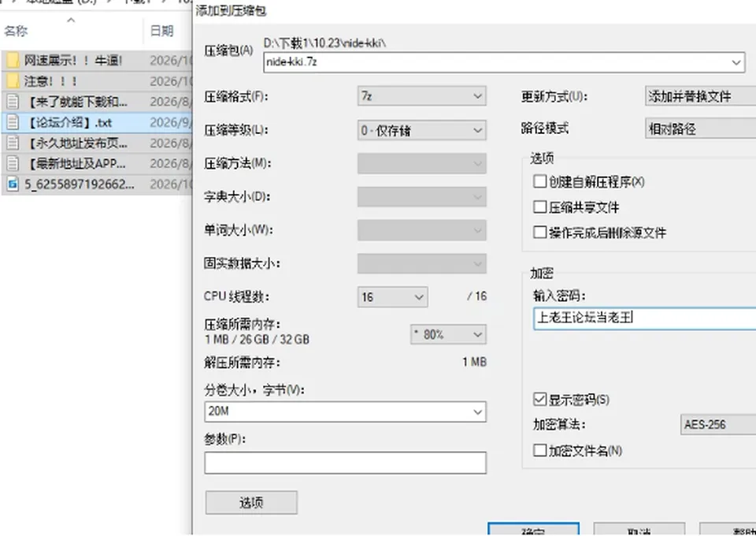Image resolution: width=756 pixels, height=536 pixels.
Task: Click the document icon of 【永久地址发布页...
Action: tap(13, 143)
